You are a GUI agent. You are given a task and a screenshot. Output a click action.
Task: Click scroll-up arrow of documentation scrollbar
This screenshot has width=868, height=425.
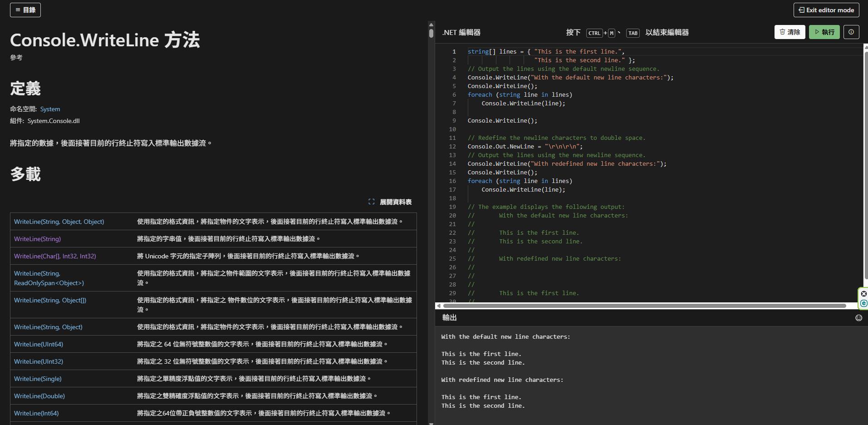point(431,25)
